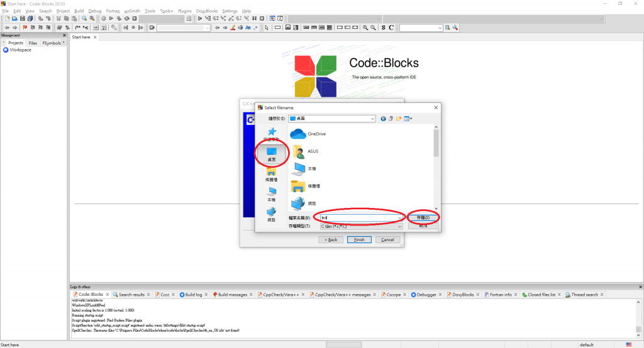Select quick access star in dialog sidebar
The height and width of the screenshot is (348, 644).
(x=272, y=134)
